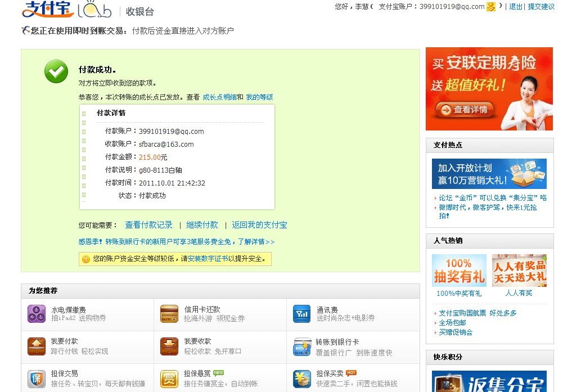Viewport: 563px width, 392px height.
Task: Open the 我要付款 service title
Action: pyautogui.click(x=64, y=341)
